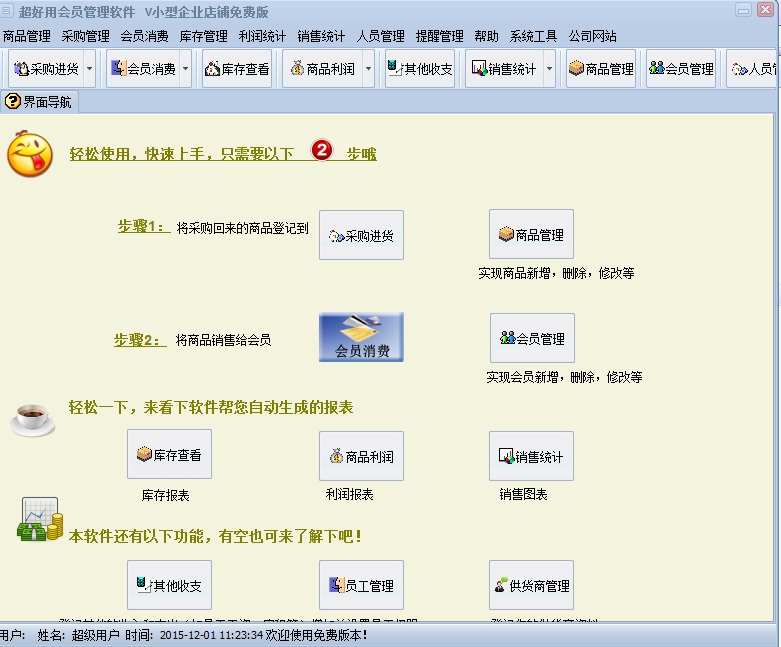Click the partially visible 人员 toolbar button
This screenshot has height=647, width=781.
click(x=752, y=69)
